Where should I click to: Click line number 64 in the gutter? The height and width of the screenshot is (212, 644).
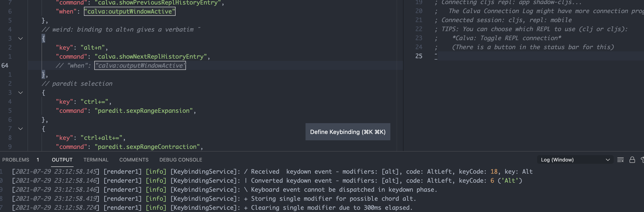[x=5, y=65]
